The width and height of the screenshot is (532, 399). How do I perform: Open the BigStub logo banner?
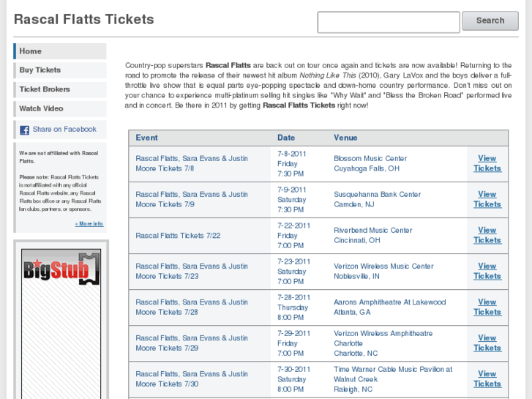pyautogui.click(x=61, y=267)
